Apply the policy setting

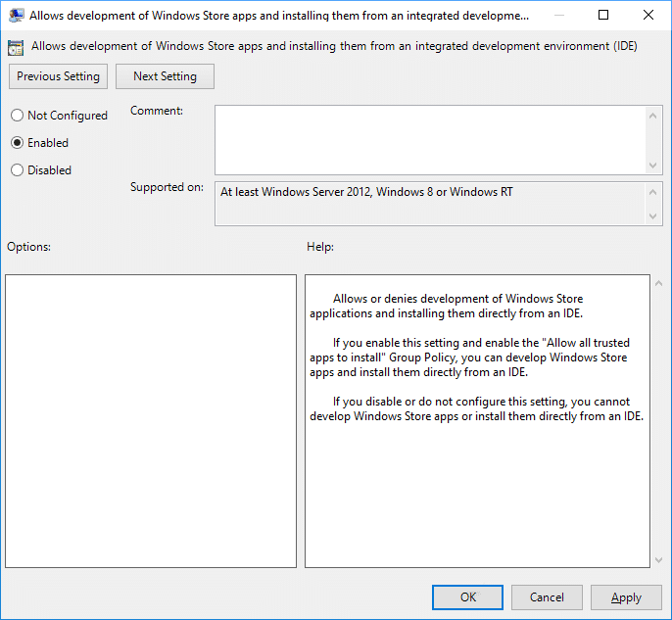[x=626, y=597]
